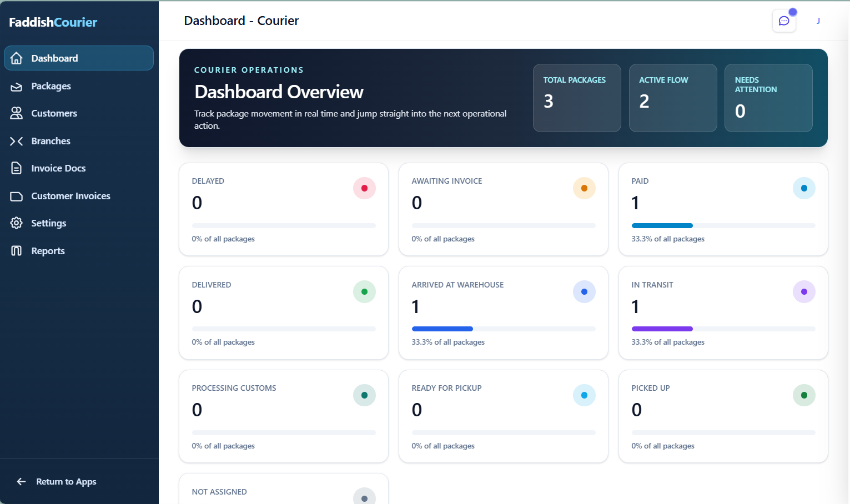This screenshot has height=504, width=850.
Task: Open the user avatar J menu
Action: [x=818, y=21]
